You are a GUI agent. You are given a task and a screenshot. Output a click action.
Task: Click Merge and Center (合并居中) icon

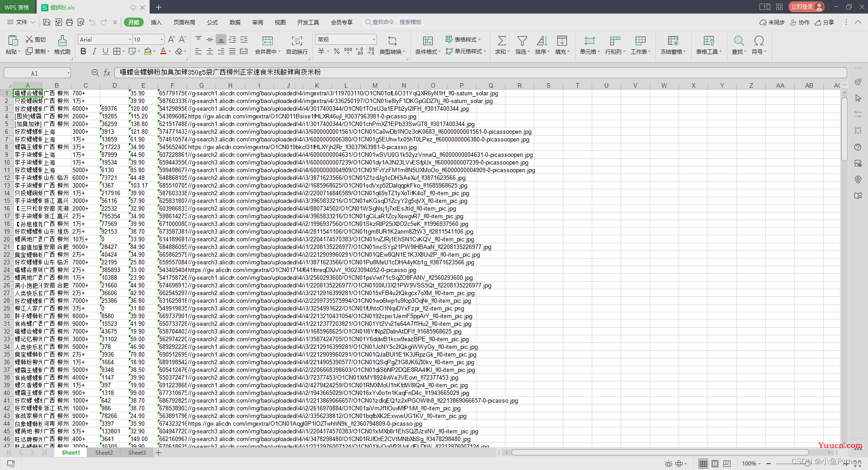(268, 41)
